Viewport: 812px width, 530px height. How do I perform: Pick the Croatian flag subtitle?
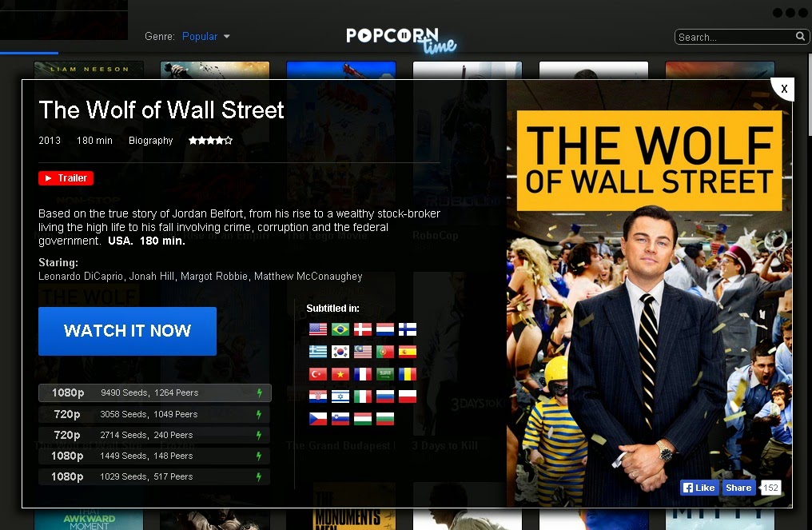(318, 397)
